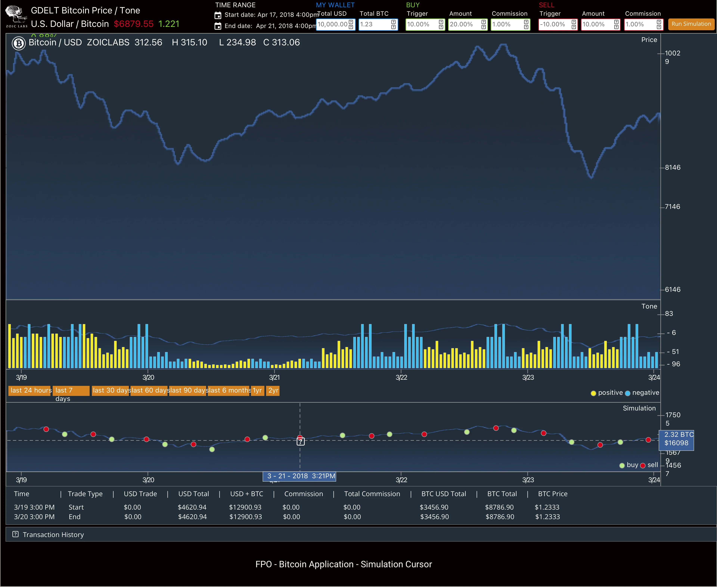This screenshot has width=717, height=588.
Task: Select the 3/19 3:00 PM Start row
Action: tap(287, 507)
